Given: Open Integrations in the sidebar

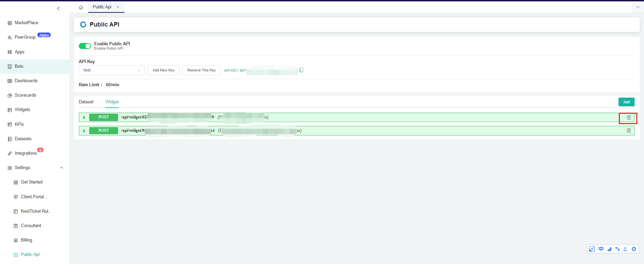Looking at the screenshot, I should click(26, 153).
